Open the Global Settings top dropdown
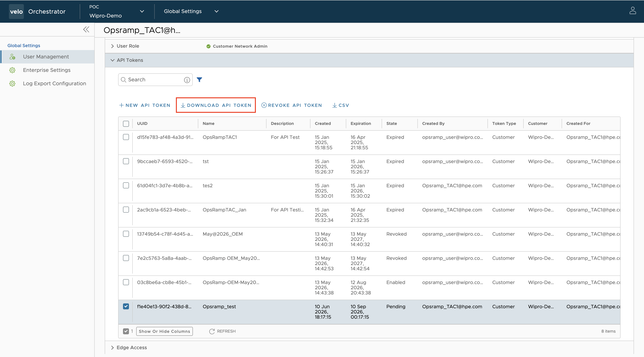644x357 pixels. 191,11
